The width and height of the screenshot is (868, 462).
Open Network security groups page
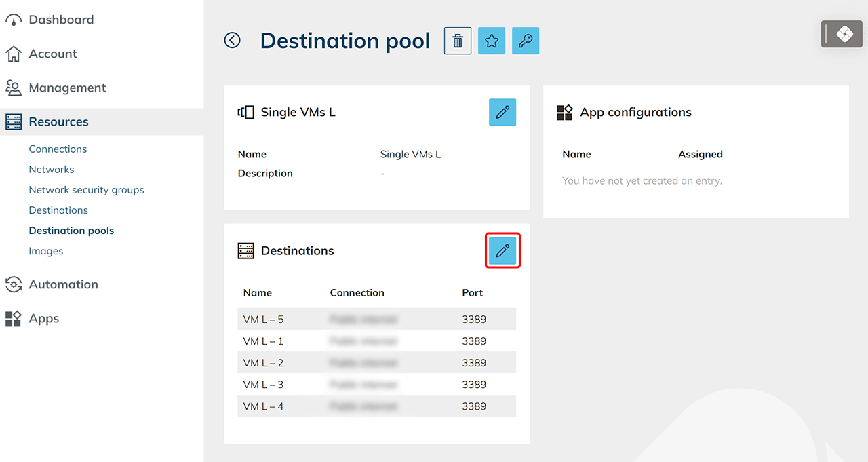86,189
